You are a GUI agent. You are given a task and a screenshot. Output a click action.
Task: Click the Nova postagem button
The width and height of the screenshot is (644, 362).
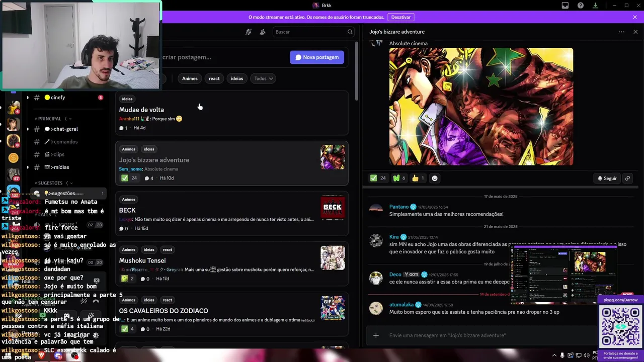[317, 57]
